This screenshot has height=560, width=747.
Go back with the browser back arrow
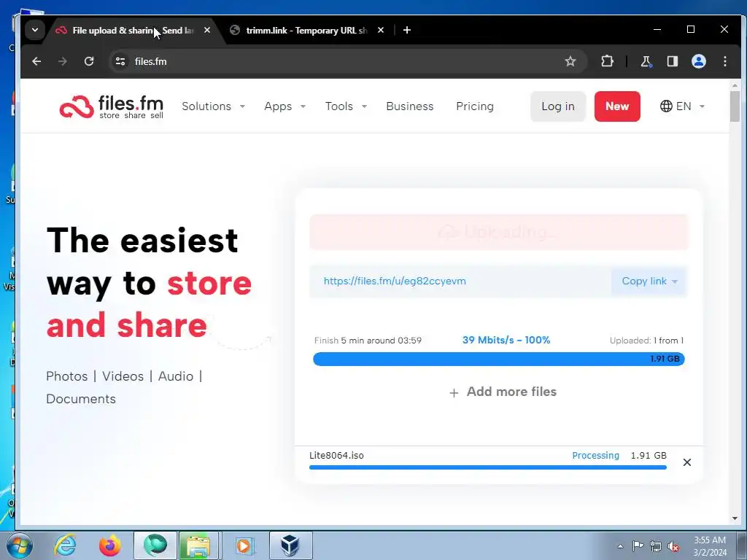click(x=36, y=61)
